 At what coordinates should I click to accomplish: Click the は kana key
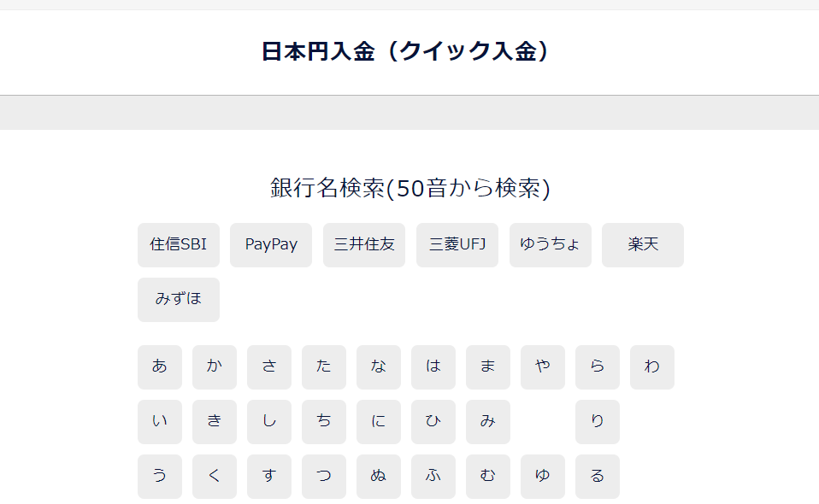click(433, 367)
